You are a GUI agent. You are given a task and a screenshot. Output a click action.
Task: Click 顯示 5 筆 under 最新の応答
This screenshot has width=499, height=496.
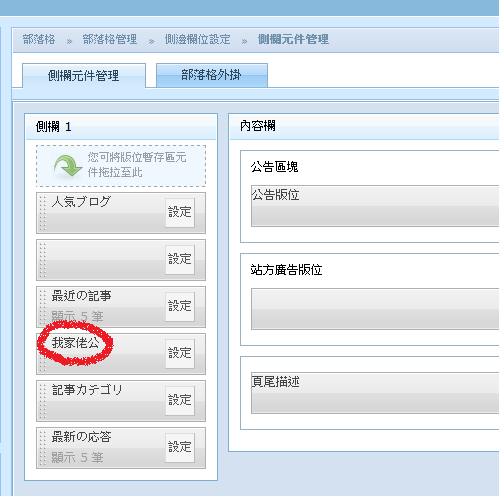click(77, 457)
